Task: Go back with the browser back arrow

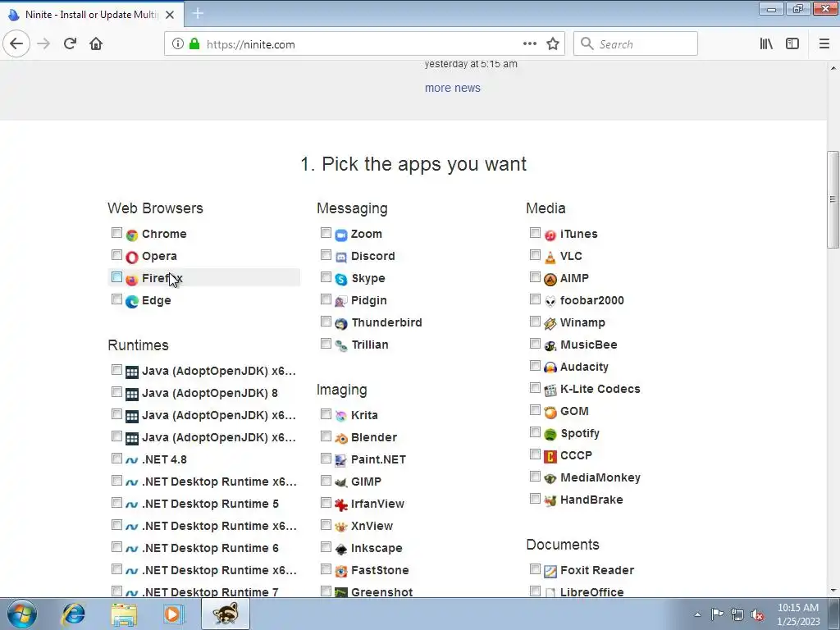Action: click(16, 44)
